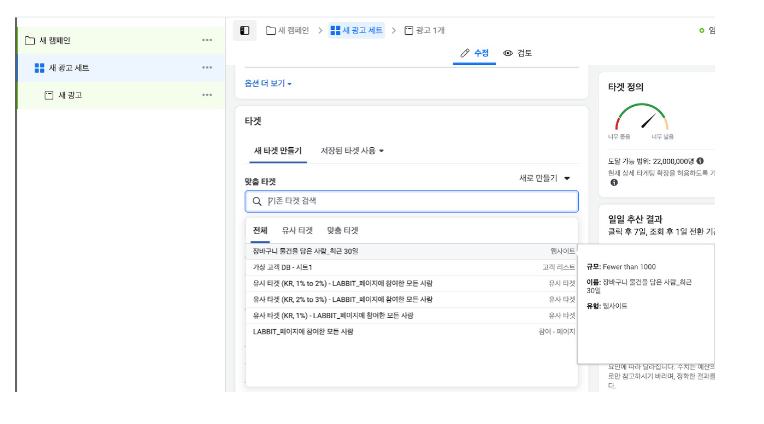
Task: Choose 유사 타겟 (KR, 2% to 3%) audience
Action: click(x=412, y=300)
